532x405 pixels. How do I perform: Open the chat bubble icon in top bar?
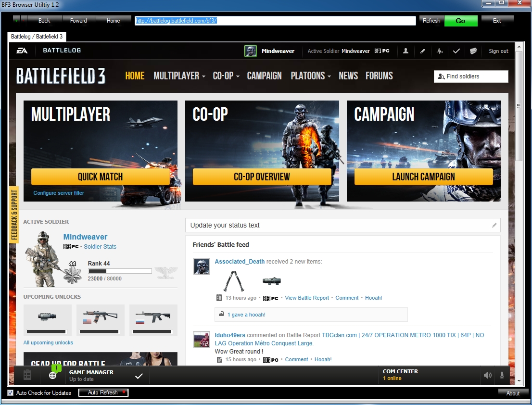[x=473, y=51]
